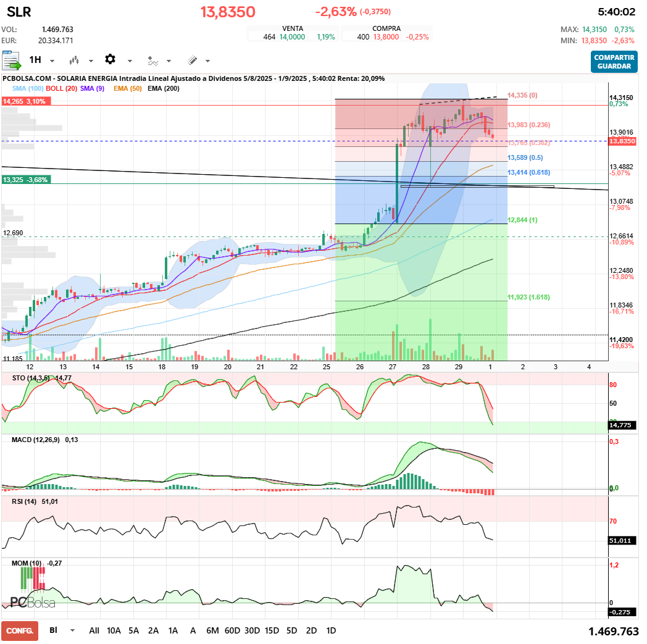Select the 15D time range
This screenshot has width=647, height=644.
point(272,630)
